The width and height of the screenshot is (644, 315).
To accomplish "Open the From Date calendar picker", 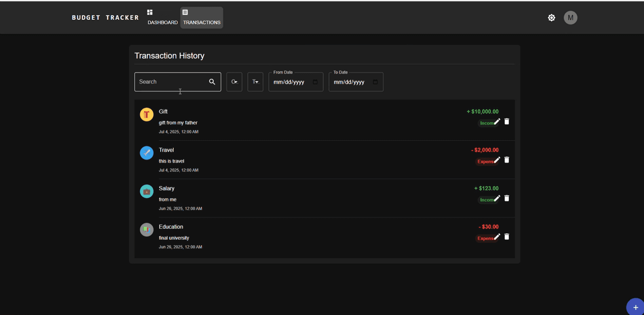I will click(x=315, y=82).
